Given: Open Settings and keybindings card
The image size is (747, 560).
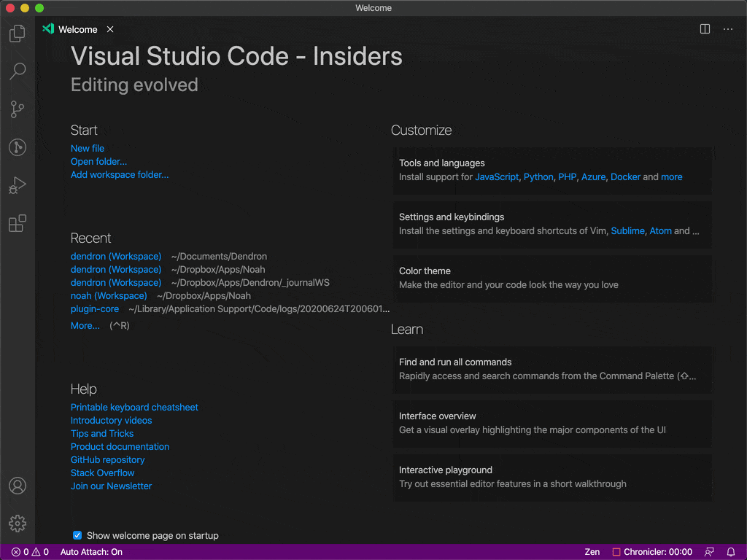Looking at the screenshot, I should [x=553, y=225].
